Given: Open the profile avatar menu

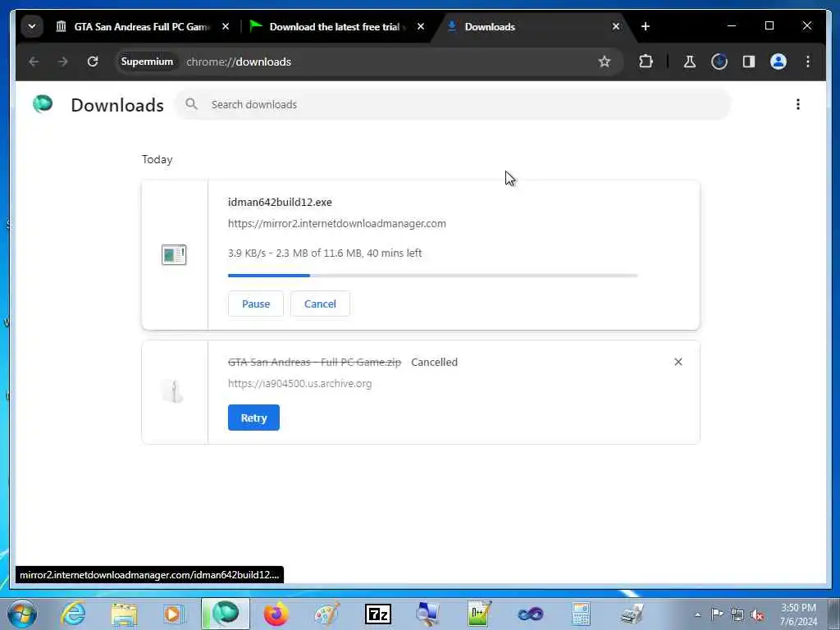Looking at the screenshot, I should (x=778, y=62).
